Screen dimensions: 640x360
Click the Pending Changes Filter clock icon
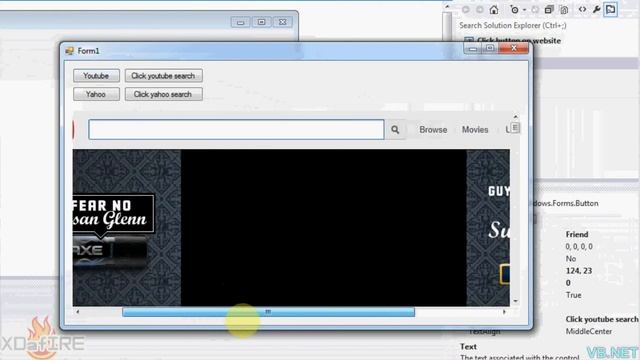[514, 10]
